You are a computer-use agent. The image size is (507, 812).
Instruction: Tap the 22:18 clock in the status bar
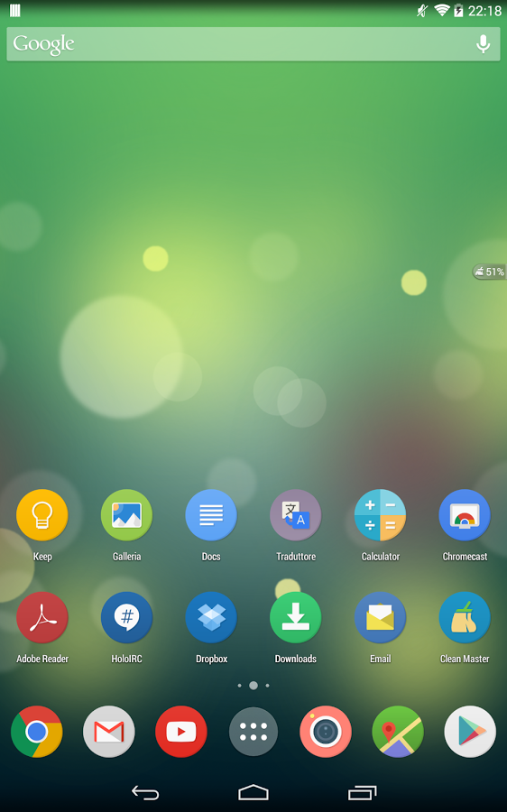(x=484, y=10)
